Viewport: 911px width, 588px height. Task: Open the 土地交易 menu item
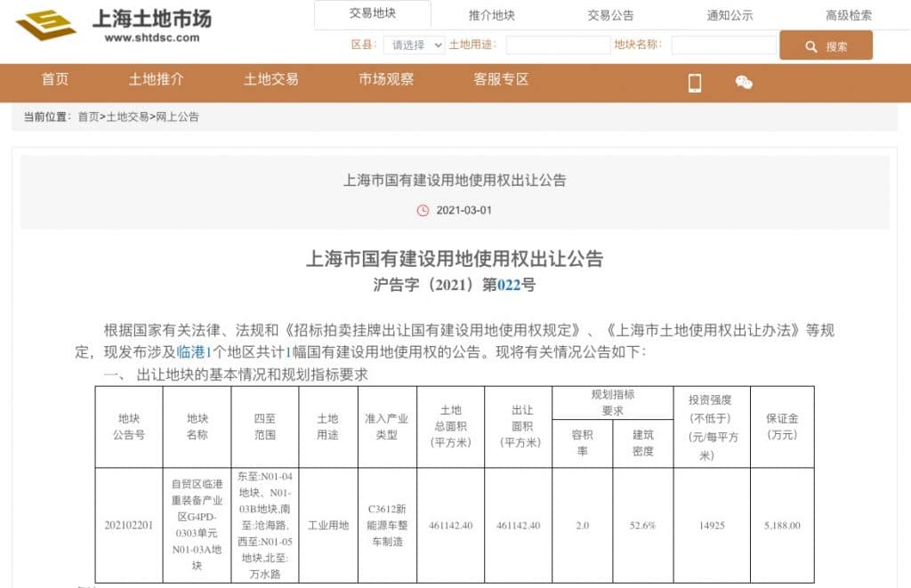pos(271,79)
